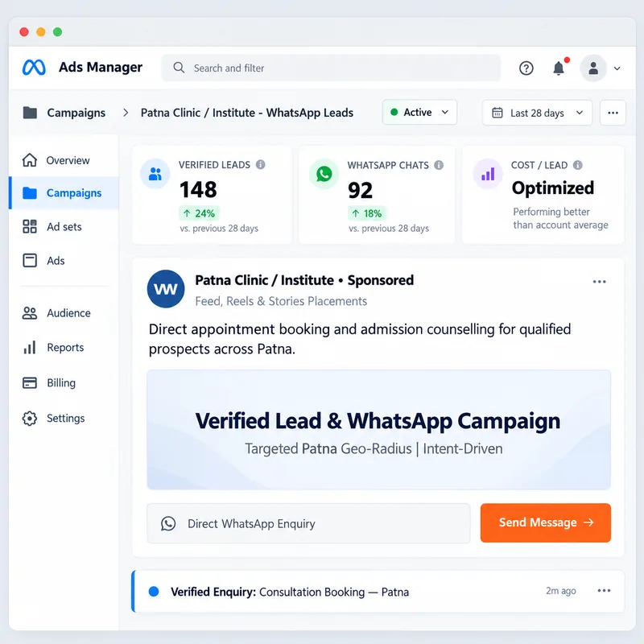Open the Verified Enquiry notification more options
The image size is (644, 644).
pyautogui.click(x=604, y=591)
